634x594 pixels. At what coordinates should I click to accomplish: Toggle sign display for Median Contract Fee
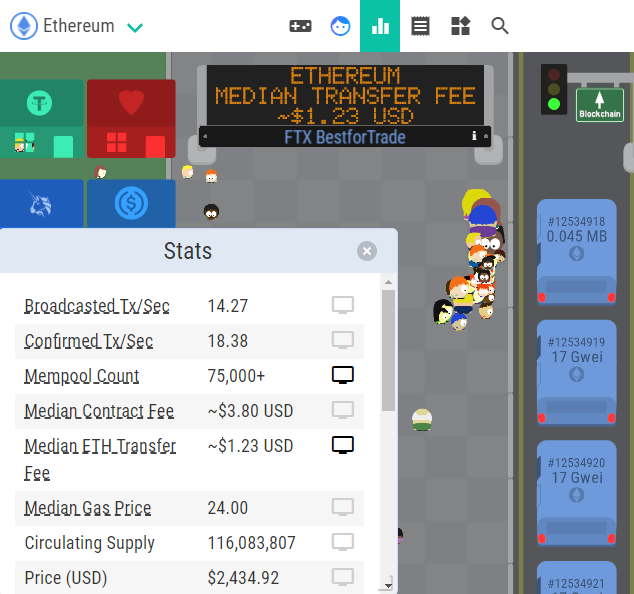tap(343, 410)
